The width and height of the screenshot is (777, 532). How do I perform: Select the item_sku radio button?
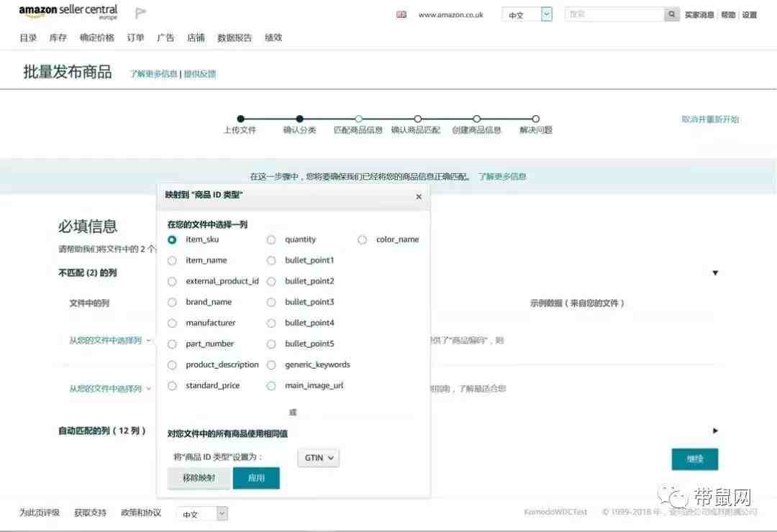pyautogui.click(x=172, y=239)
